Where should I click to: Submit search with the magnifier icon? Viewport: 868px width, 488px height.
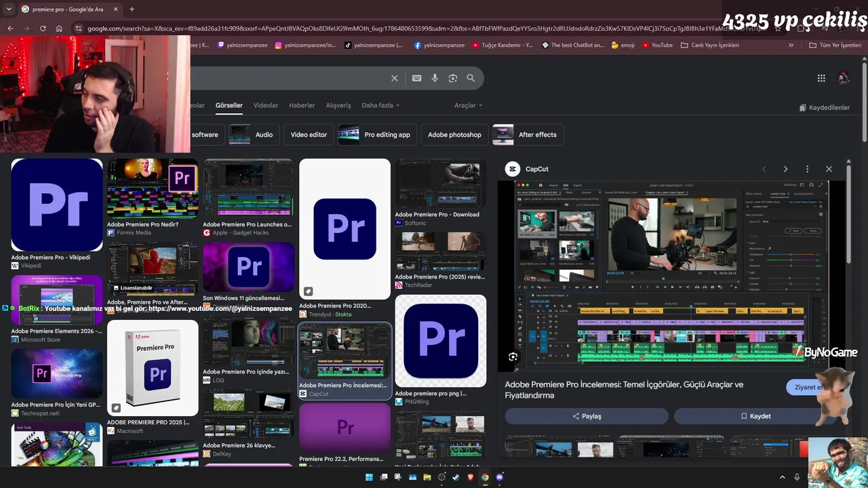(x=471, y=78)
